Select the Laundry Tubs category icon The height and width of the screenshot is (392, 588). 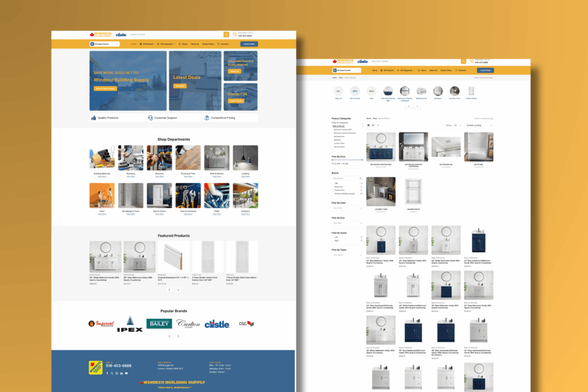click(454, 91)
